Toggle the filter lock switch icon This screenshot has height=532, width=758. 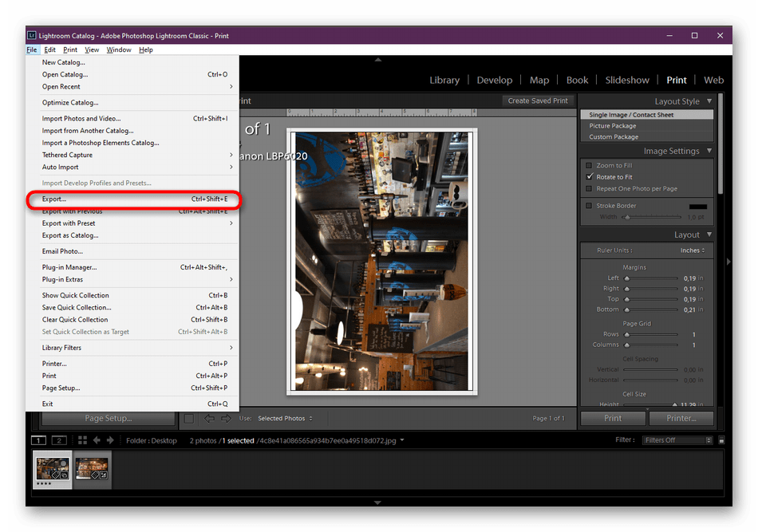(x=721, y=440)
